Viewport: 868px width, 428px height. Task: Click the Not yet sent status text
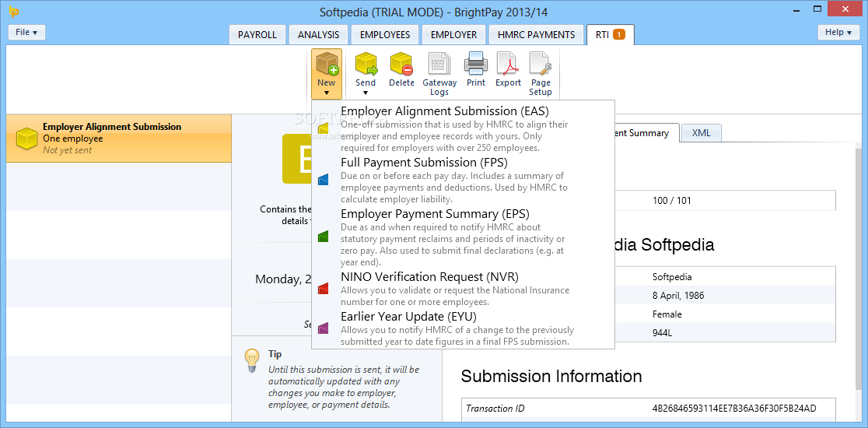[x=67, y=150]
